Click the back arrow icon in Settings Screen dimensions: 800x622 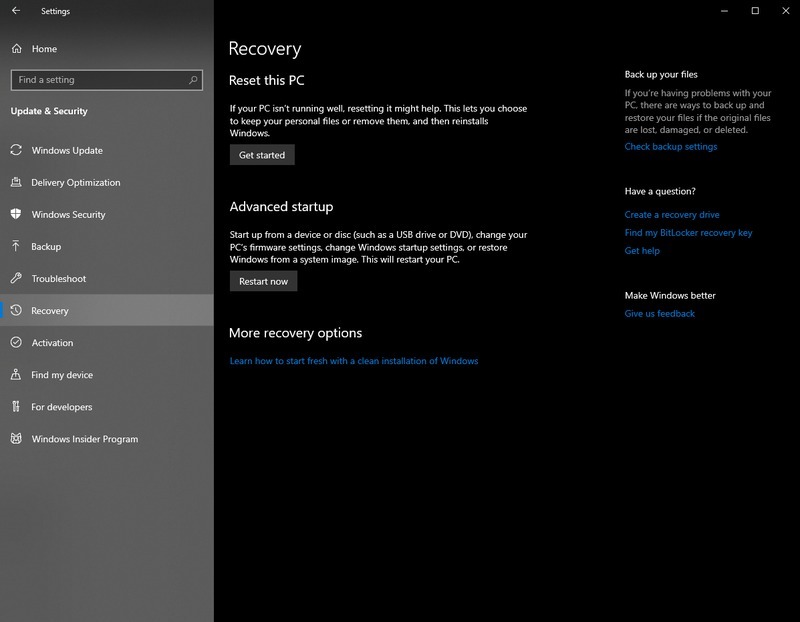point(16,10)
